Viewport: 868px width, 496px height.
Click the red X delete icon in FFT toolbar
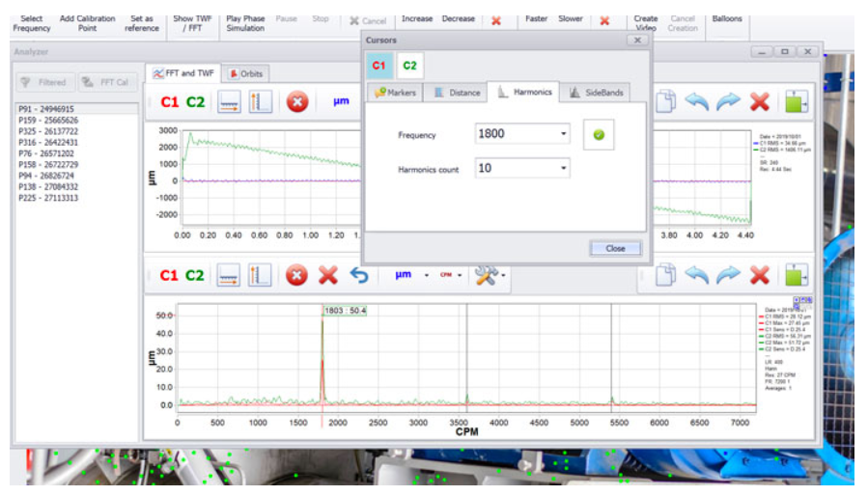[x=328, y=275]
